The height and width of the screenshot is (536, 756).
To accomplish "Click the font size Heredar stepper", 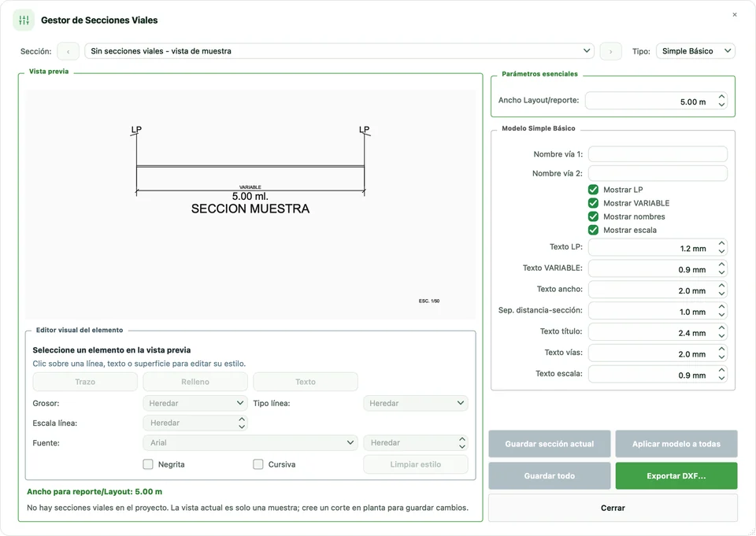I will [x=416, y=442].
